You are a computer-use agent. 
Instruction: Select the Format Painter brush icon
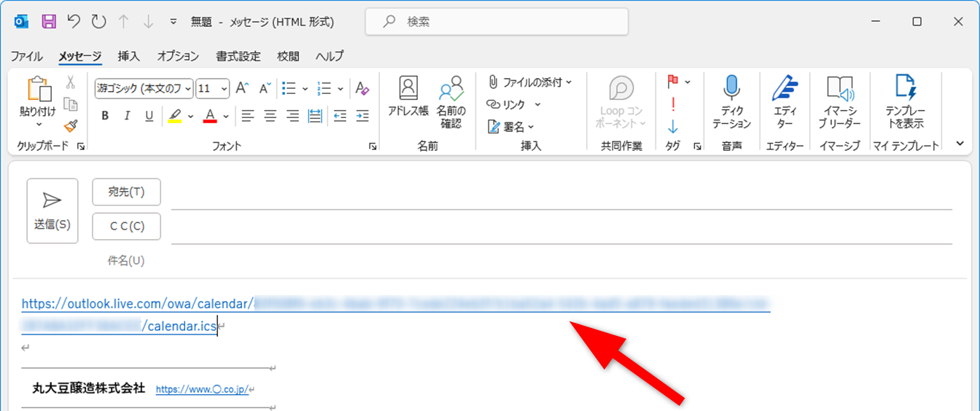[71, 125]
